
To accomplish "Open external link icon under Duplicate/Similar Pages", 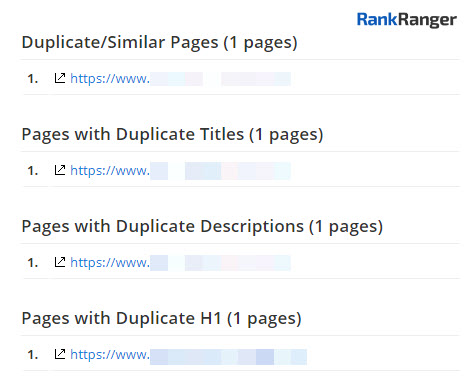I will 60,78.
